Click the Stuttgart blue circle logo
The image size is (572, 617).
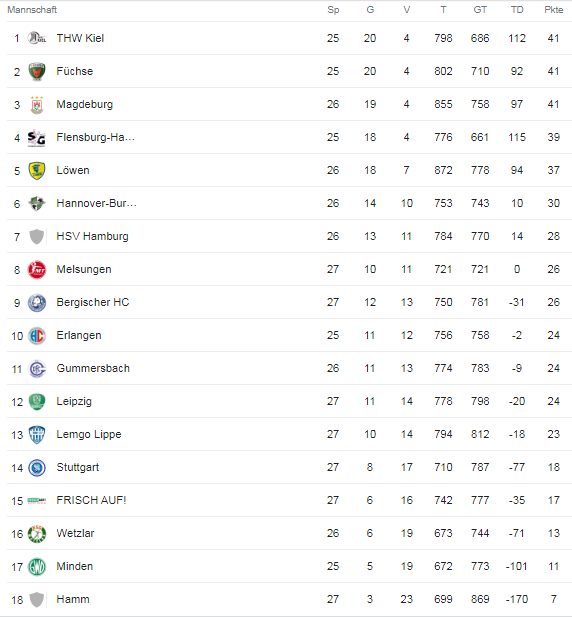click(x=37, y=467)
